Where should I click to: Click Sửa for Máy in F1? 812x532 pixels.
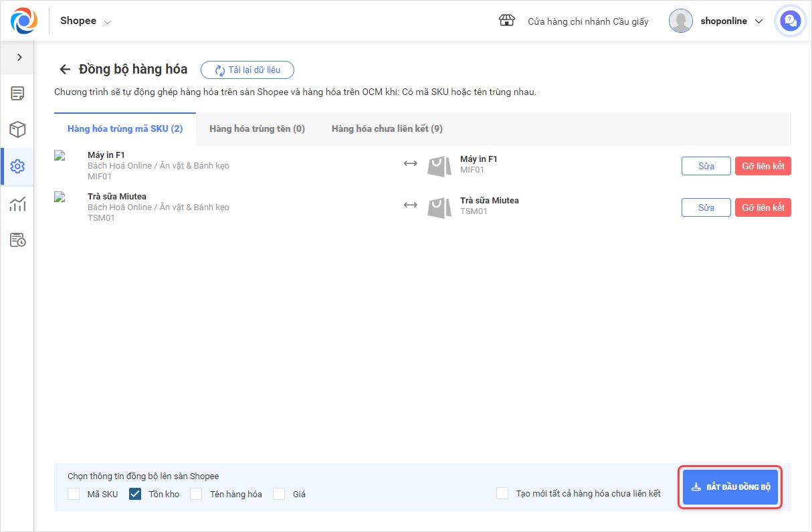click(706, 166)
